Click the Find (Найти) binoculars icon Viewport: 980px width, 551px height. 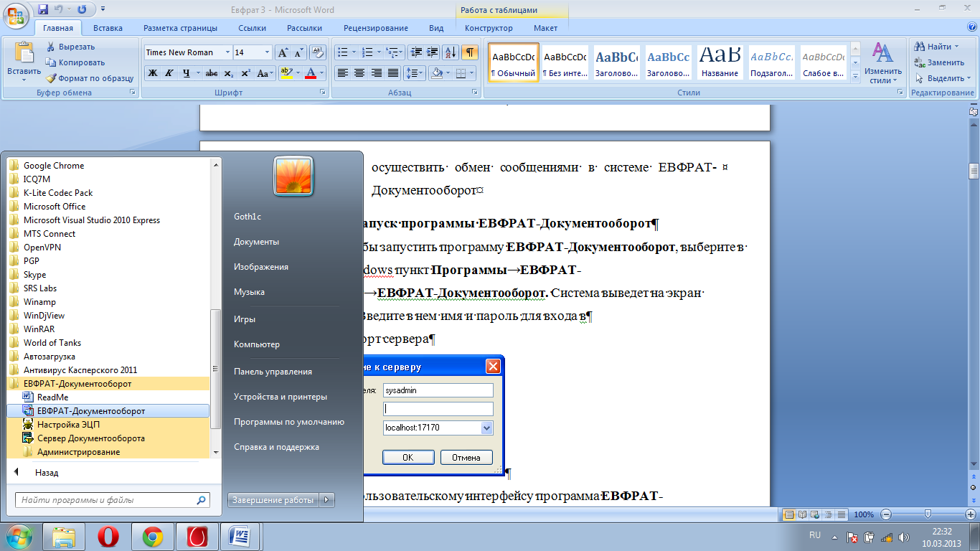pyautogui.click(x=920, y=47)
